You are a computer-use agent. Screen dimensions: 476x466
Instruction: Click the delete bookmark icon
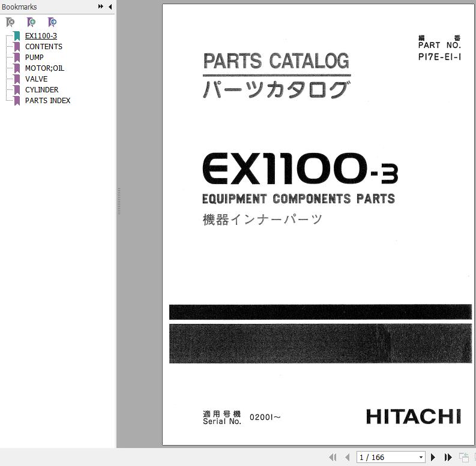coord(10,22)
